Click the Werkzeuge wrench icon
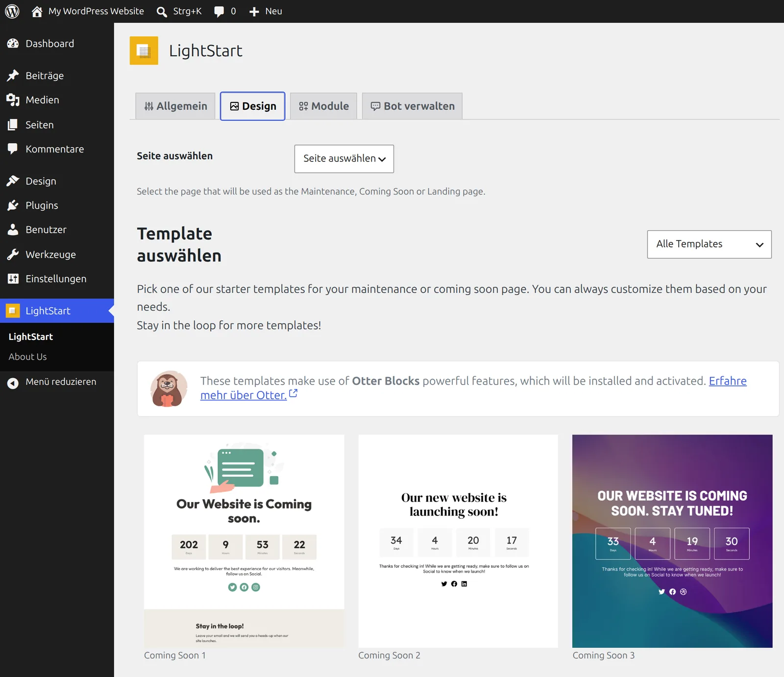 (13, 254)
